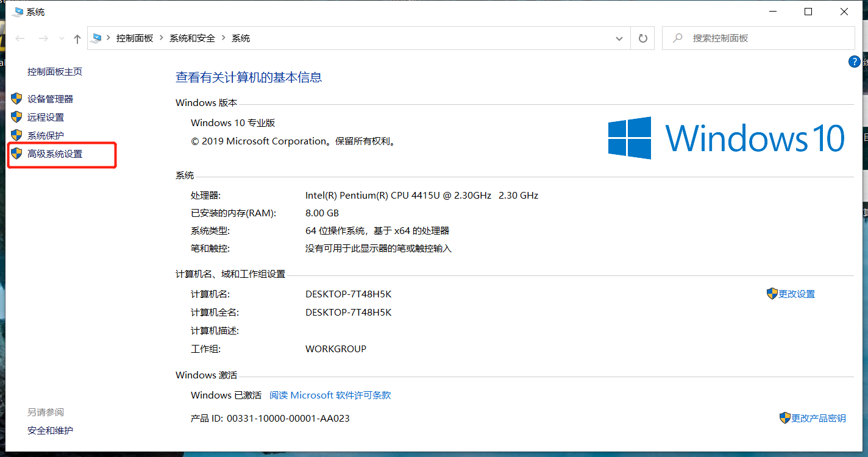The image size is (868, 457).
Task: Open 高级系统设置 from the sidebar
Action: 55,154
